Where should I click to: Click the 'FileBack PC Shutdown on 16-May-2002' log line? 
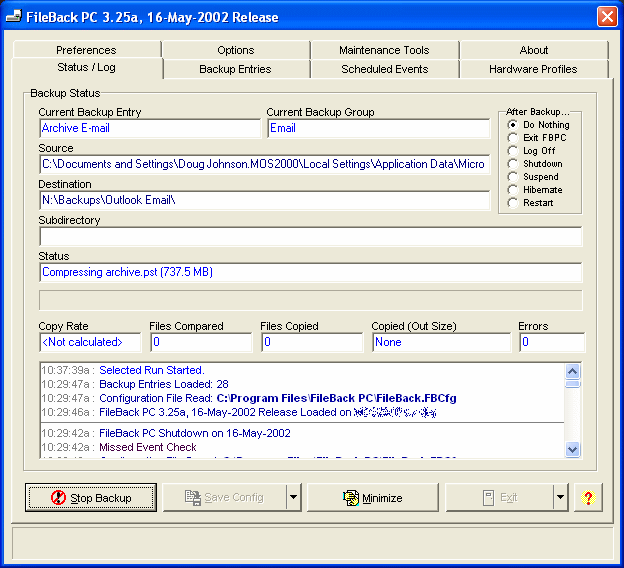(x=195, y=433)
